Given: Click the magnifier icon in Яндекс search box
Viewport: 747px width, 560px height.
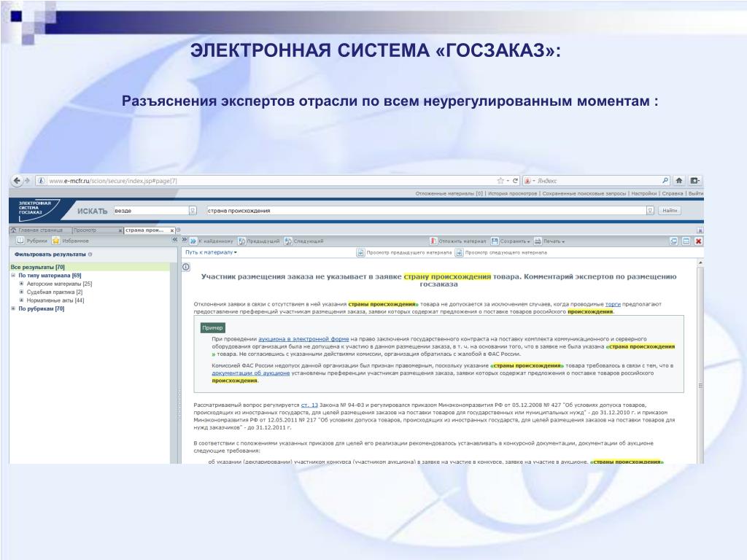Looking at the screenshot, I should [665, 181].
